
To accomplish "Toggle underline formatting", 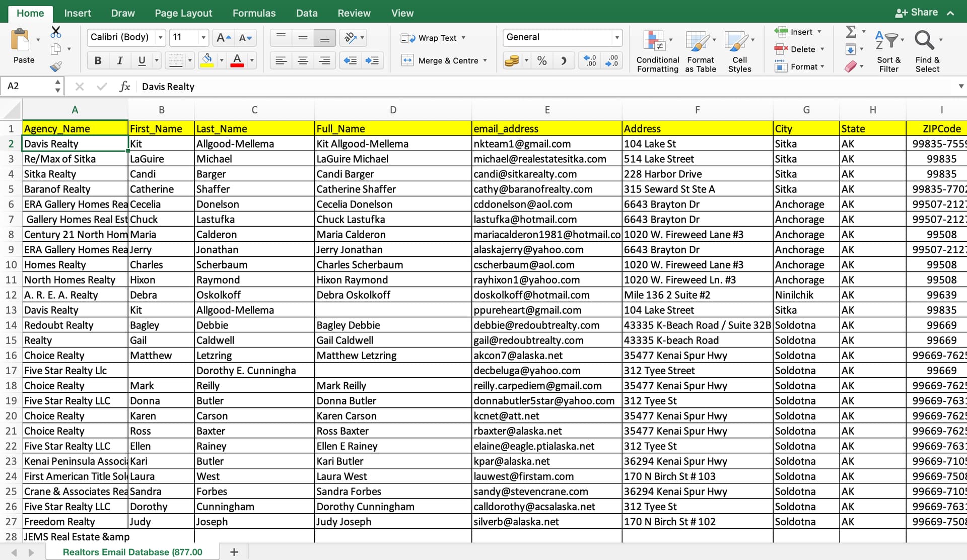I will [142, 61].
